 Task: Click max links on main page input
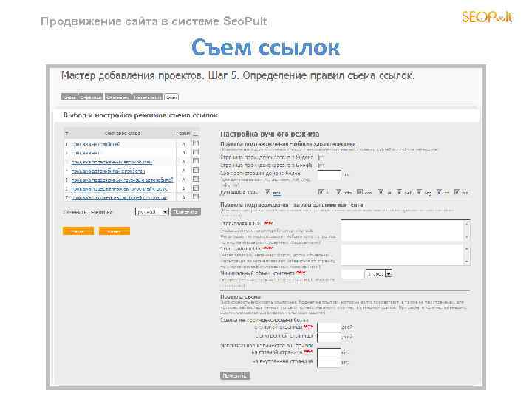click(329, 352)
